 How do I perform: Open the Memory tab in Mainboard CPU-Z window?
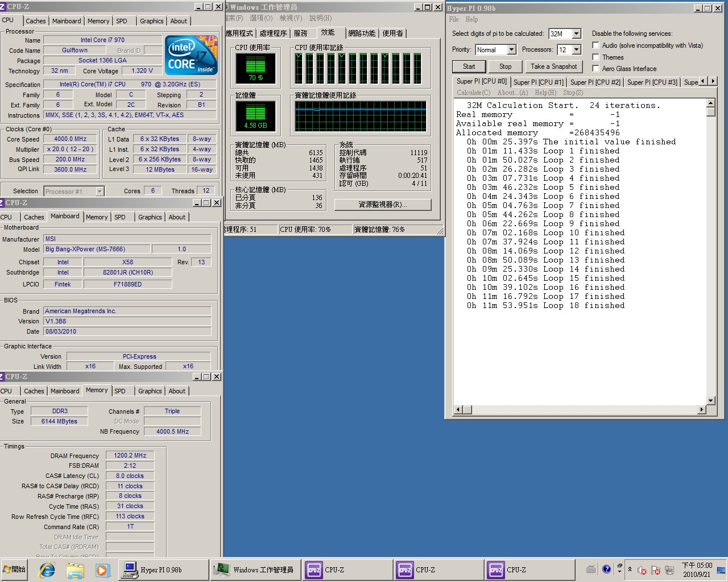(97, 217)
